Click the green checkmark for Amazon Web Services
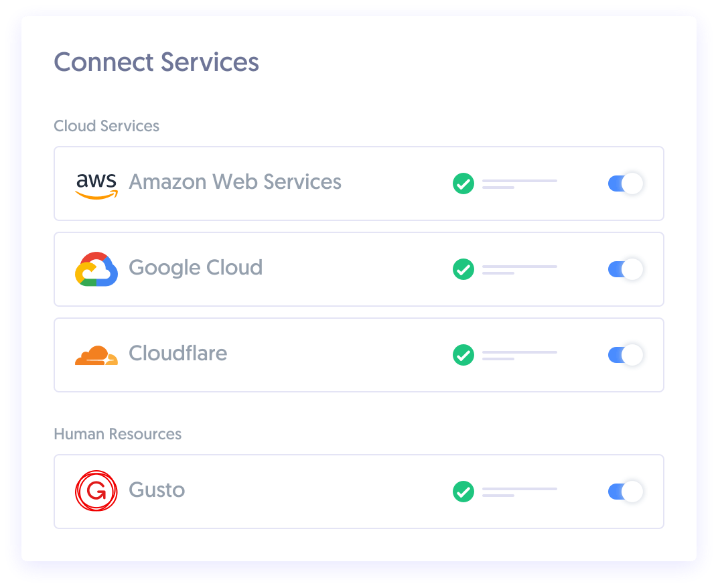Screen dimensions: 718x588 (x=463, y=183)
